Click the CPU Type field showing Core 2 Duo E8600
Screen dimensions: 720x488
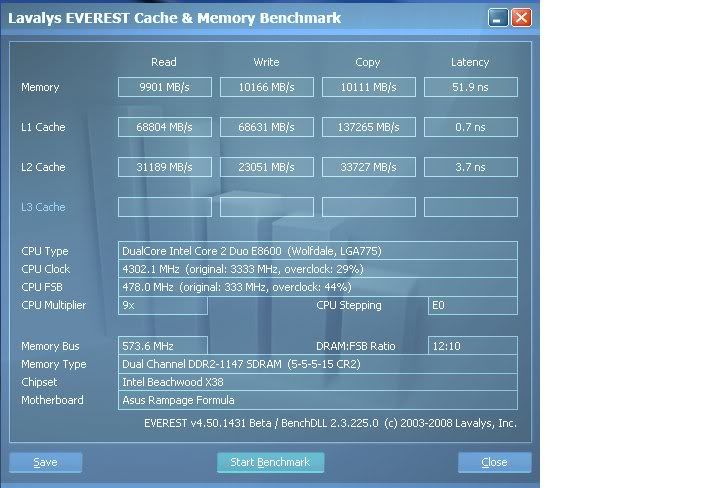pyautogui.click(x=318, y=251)
